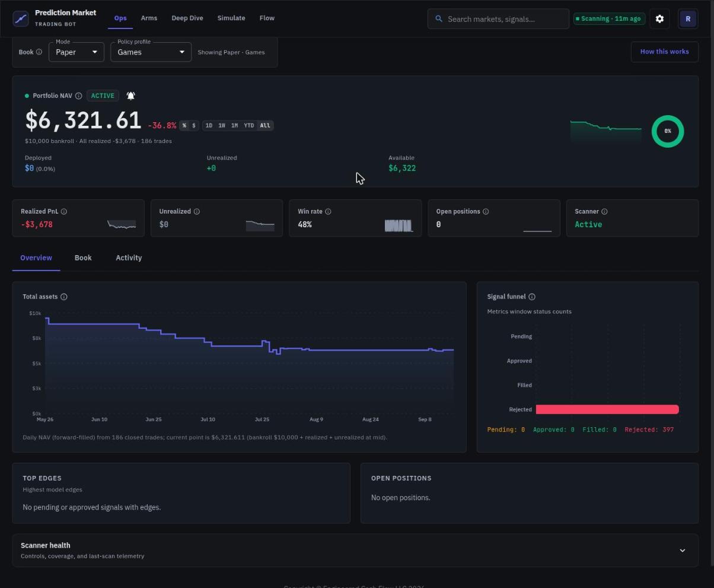
Task: Show info icon for Realized PnL
Action: pos(64,211)
